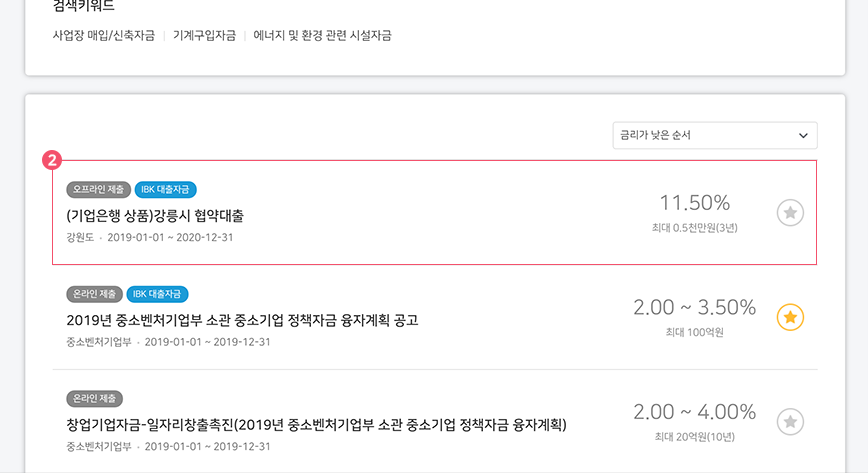The height and width of the screenshot is (473, 868).
Task: Click the 2.00 ~ 3.50% rate text
Action: (695, 307)
